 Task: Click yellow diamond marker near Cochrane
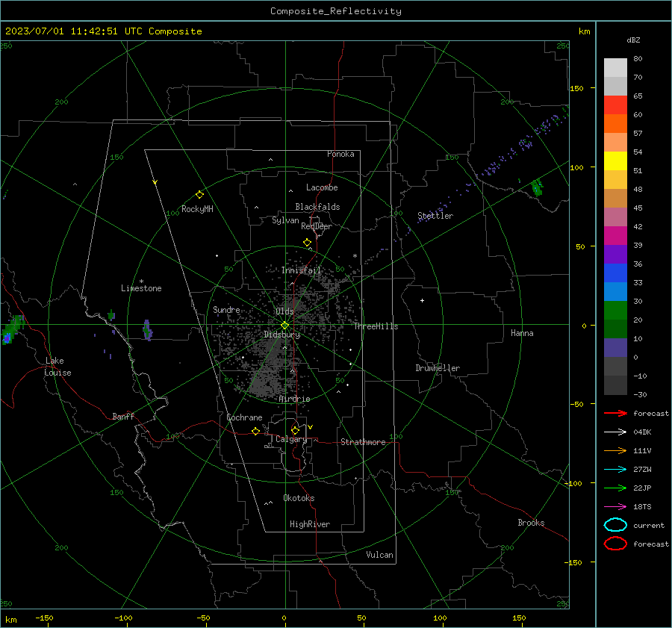256,431
